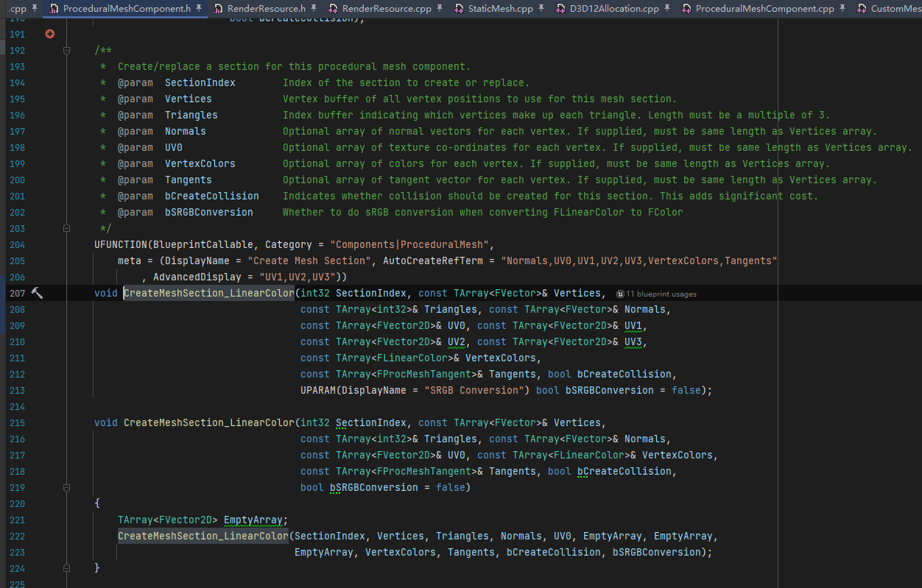The height and width of the screenshot is (588, 922).
Task: Click line number 214 in the gutter
Action: pyautogui.click(x=17, y=406)
